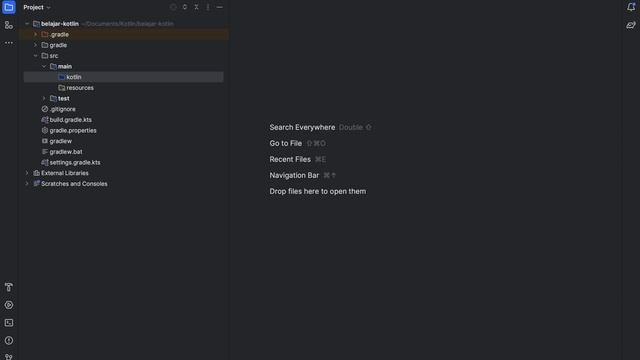Hide the Project tool window
The image size is (640, 360).
pos(220,7)
